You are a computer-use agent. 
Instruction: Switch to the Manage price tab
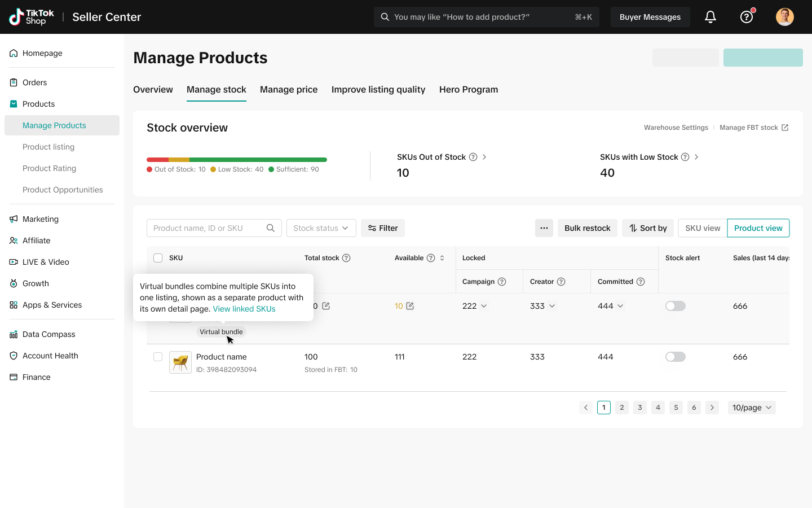(x=289, y=90)
